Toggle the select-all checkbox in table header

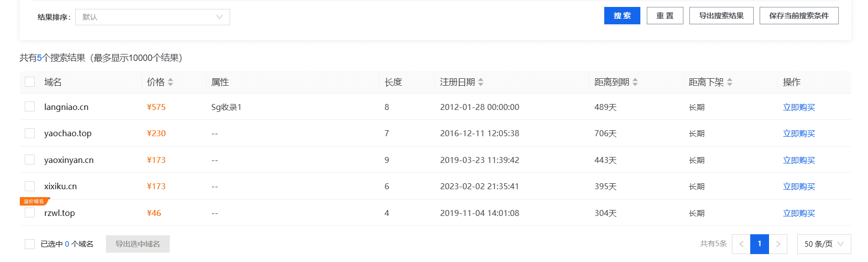pyautogui.click(x=30, y=82)
